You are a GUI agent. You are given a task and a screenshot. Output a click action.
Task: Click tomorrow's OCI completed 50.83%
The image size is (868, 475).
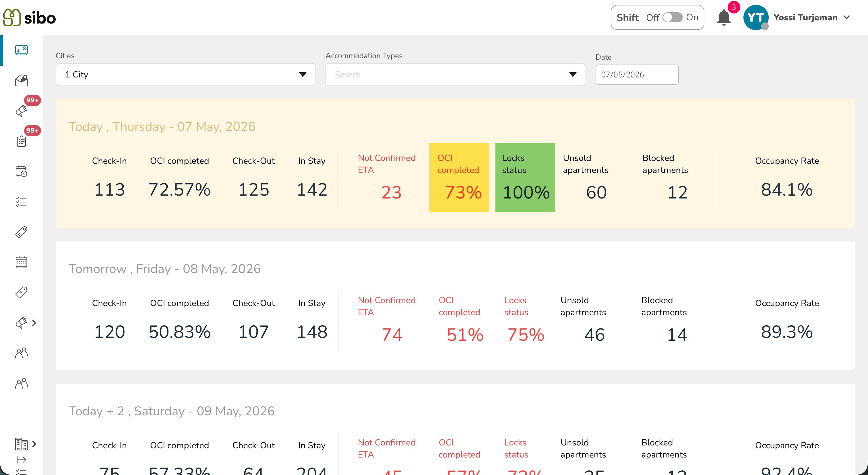pyautogui.click(x=179, y=332)
